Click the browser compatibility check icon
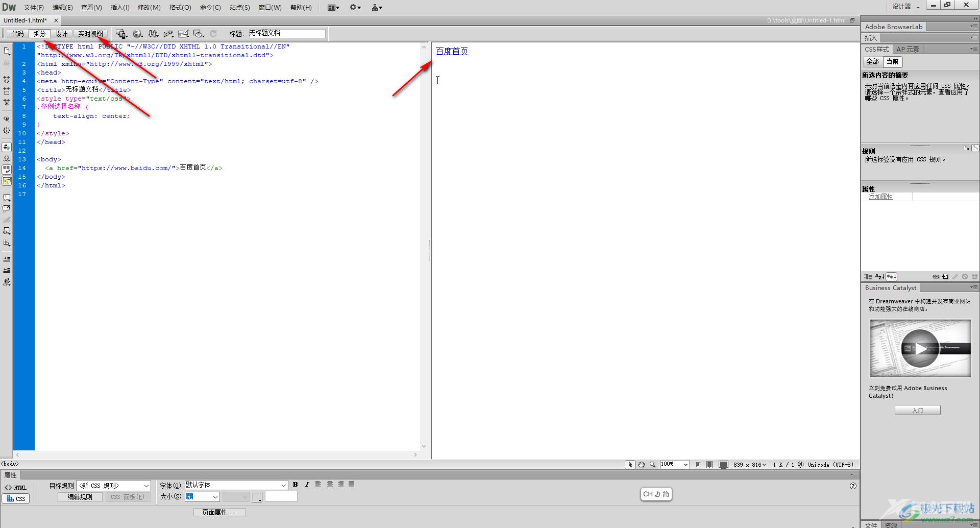 [x=183, y=34]
